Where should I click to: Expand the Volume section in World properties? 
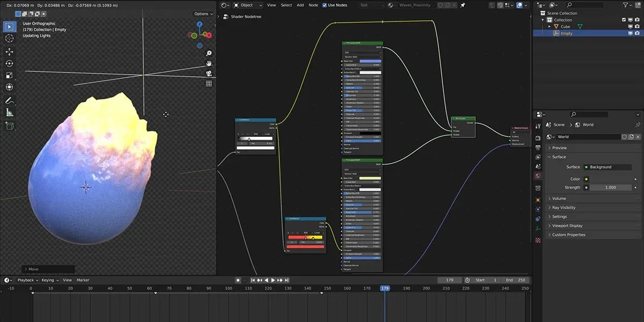pyautogui.click(x=558, y=198)
